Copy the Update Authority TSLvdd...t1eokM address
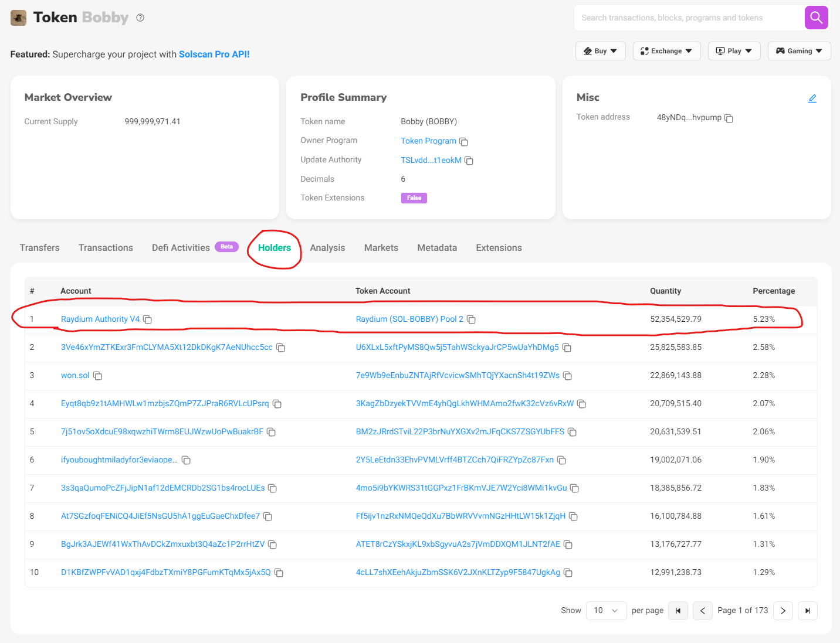This screenshot has height=643, width=840. [469, 161]
